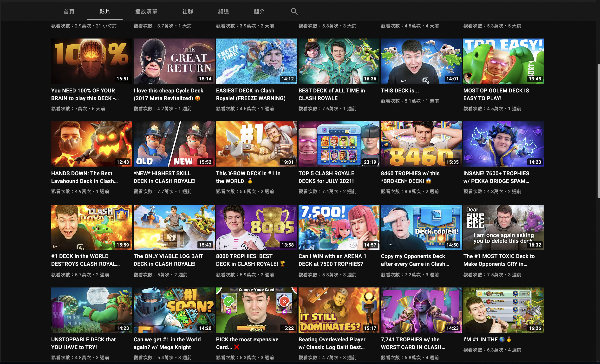This screenshot has height=364, width=600.
Task: Open 'MOST OP GOLEM DECK' title
Action: (496, 94)
